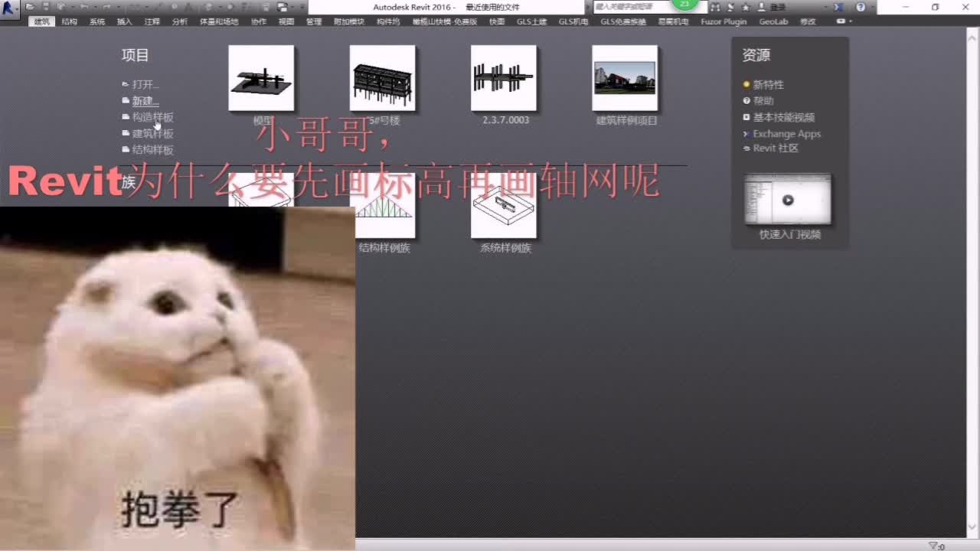Click the communication center icon beside the star
The height and width of the screenshot is (551, 980).
coord(730,7)
